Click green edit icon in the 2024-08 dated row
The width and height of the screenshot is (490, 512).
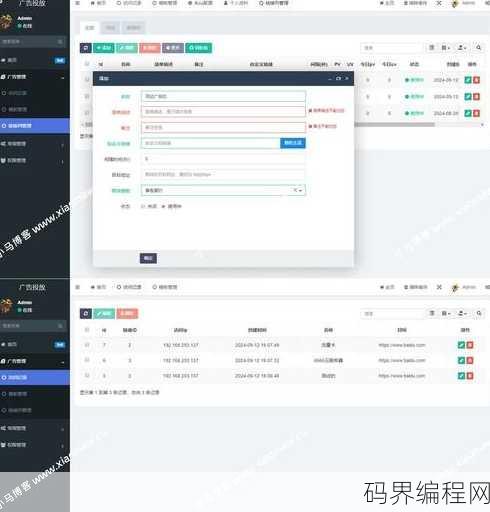(x=468, y=113)
